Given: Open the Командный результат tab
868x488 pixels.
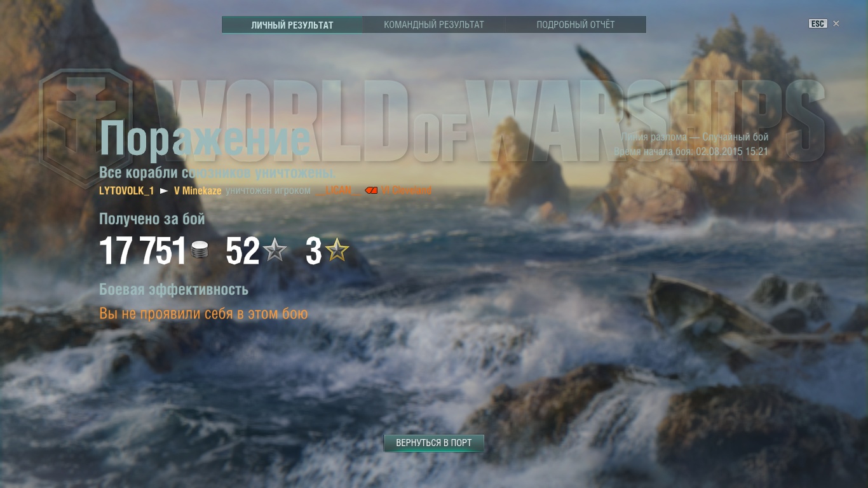Looking at the screenshot, I should click(x=434, y=25).
